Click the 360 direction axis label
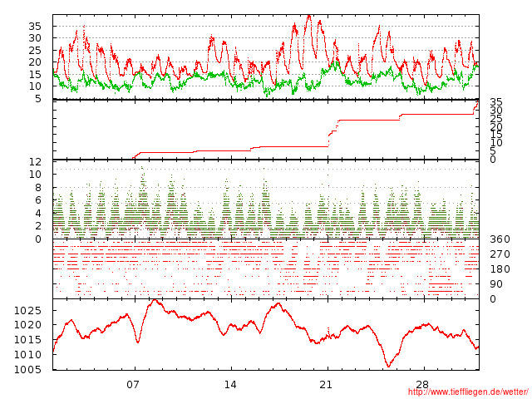 point(500,239)
